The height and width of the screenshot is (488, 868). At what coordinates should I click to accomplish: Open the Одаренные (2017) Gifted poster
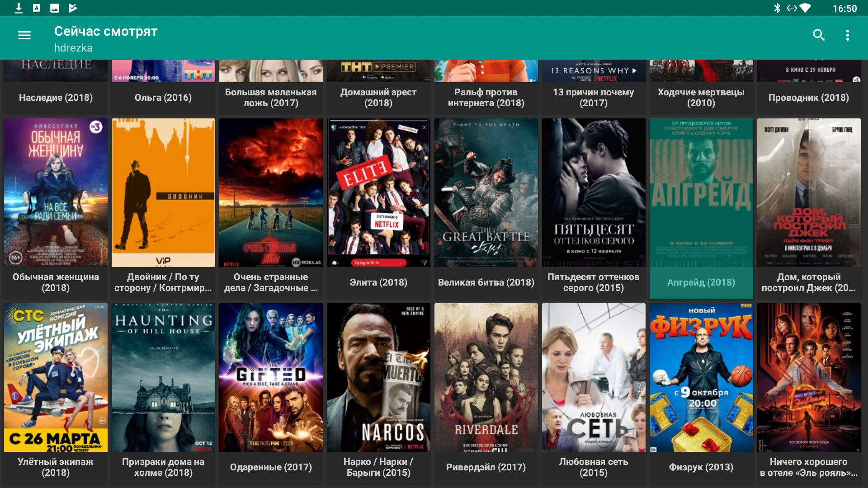click(x=271, y=377)
